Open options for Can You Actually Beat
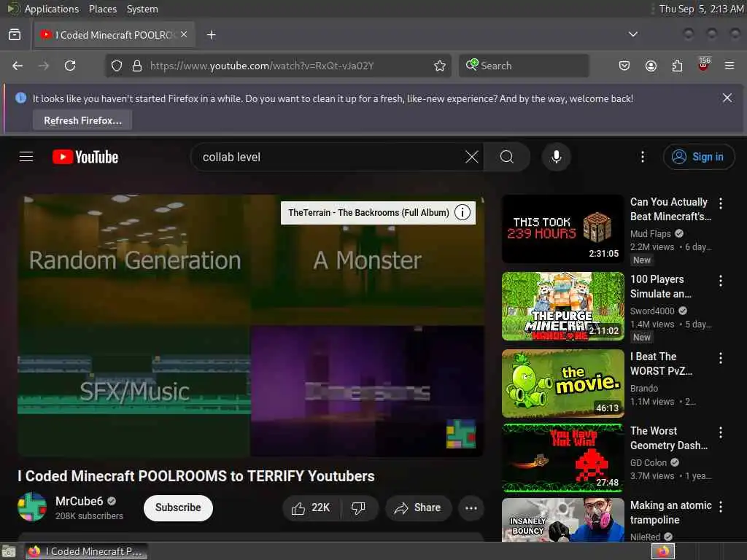Screen dimensions: 747x560 pos(721,203)
